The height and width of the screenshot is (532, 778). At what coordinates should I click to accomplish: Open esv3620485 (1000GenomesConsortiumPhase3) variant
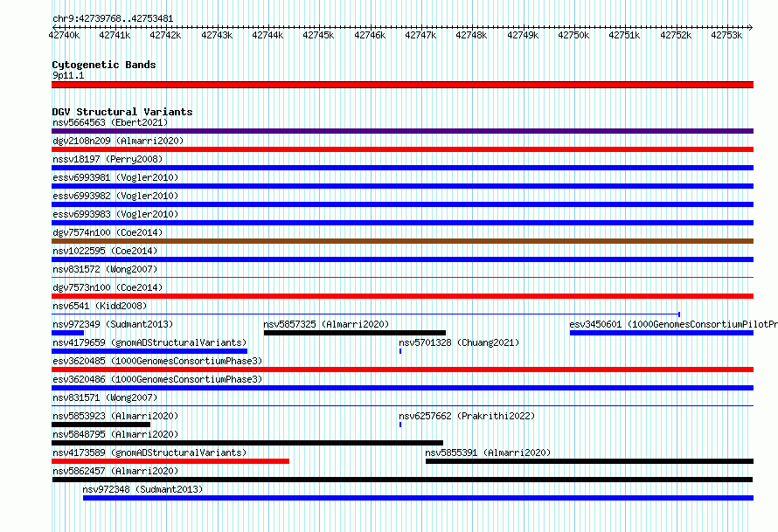pos(157,361)
